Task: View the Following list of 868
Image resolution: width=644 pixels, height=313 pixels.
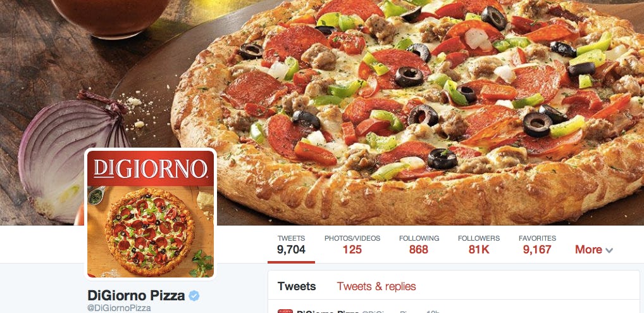Action: click(x=419, y=245)
